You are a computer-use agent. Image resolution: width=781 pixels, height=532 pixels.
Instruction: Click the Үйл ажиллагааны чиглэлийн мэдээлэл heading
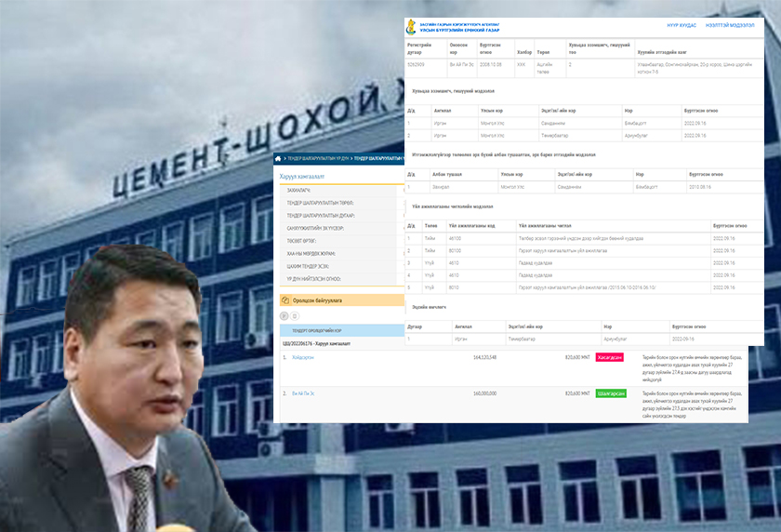click(453, 206)
